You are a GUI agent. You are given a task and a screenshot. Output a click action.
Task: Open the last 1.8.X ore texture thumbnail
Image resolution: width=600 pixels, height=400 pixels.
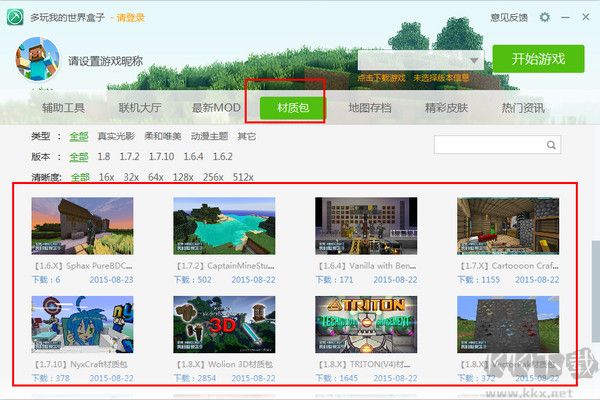click(x=508, y=325)
